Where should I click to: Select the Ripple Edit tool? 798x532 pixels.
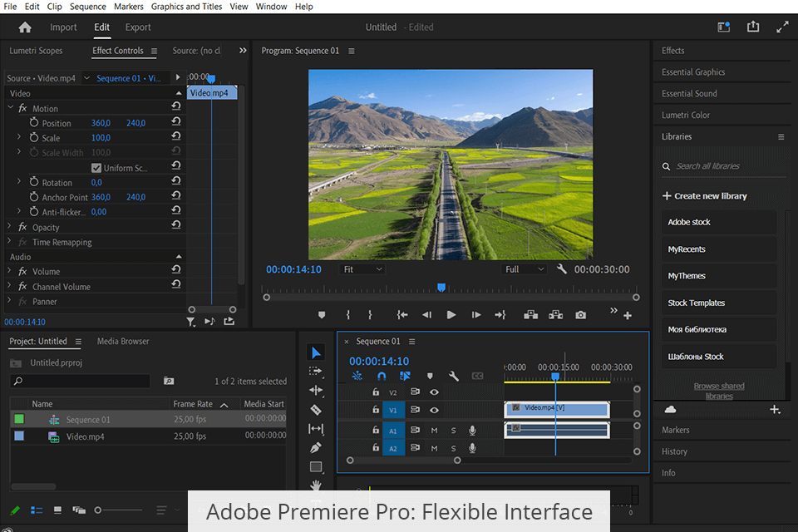(316, 391)
